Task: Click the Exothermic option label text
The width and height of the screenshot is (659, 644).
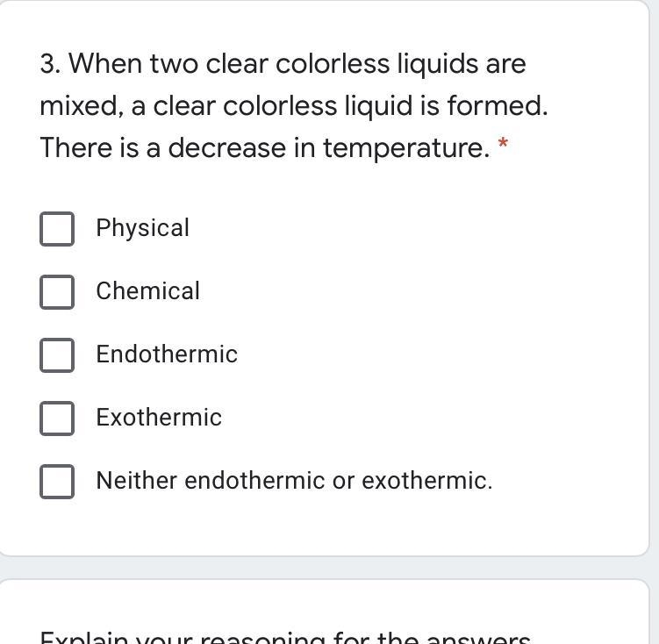Action: tap(159, 417)
